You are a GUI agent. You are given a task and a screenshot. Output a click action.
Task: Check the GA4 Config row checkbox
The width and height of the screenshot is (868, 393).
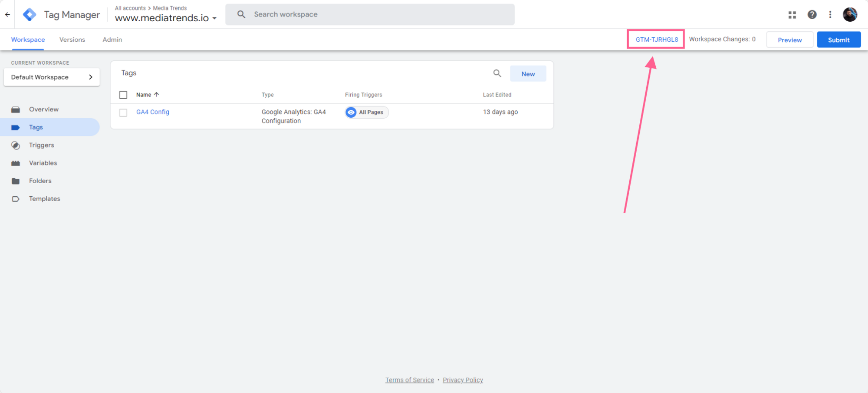tap(123, 112)
